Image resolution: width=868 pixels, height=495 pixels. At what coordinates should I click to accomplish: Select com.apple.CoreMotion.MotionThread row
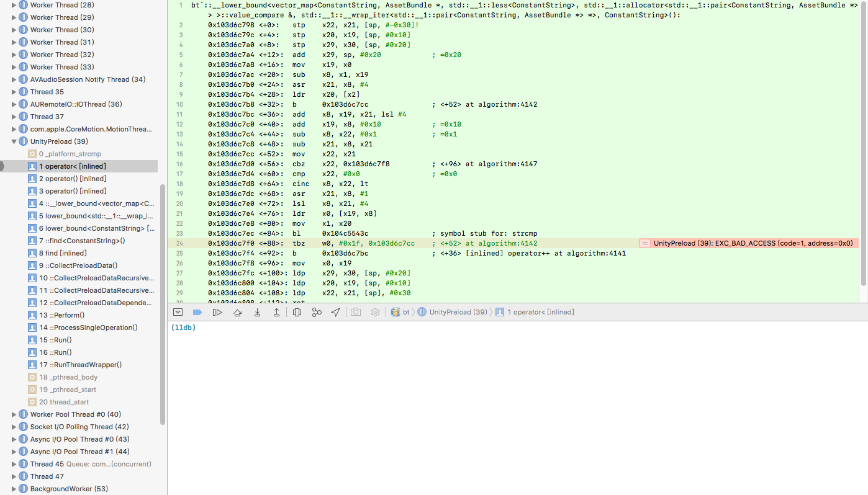click(x=79, y=129)
